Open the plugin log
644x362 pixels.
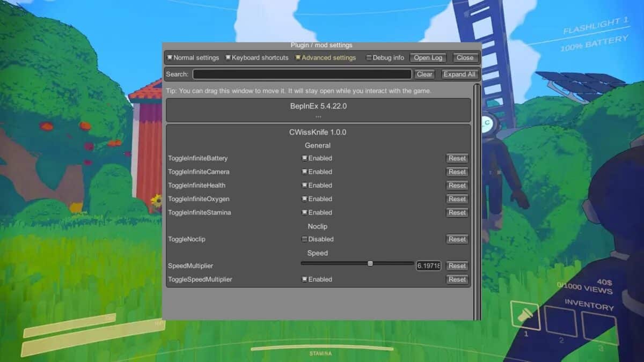click(x=428, y=57)
